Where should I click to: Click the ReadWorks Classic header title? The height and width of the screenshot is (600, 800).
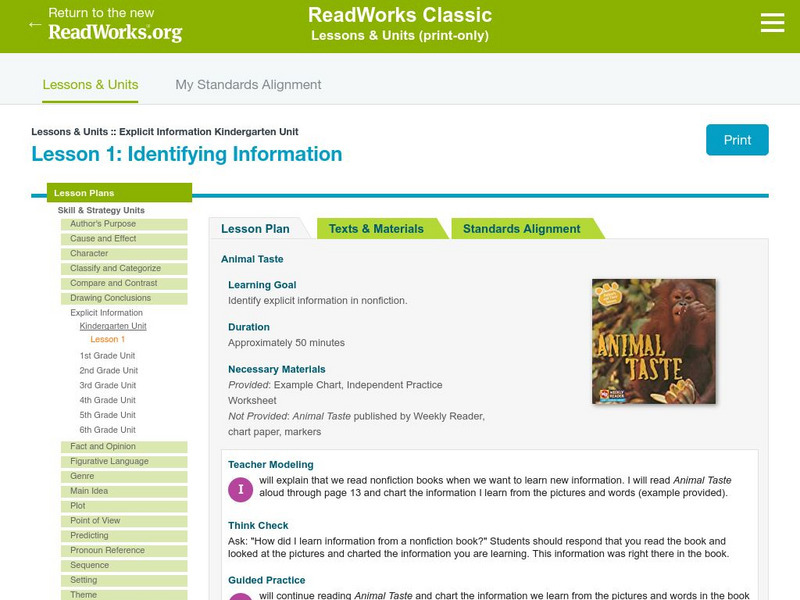tap(400, 15)
